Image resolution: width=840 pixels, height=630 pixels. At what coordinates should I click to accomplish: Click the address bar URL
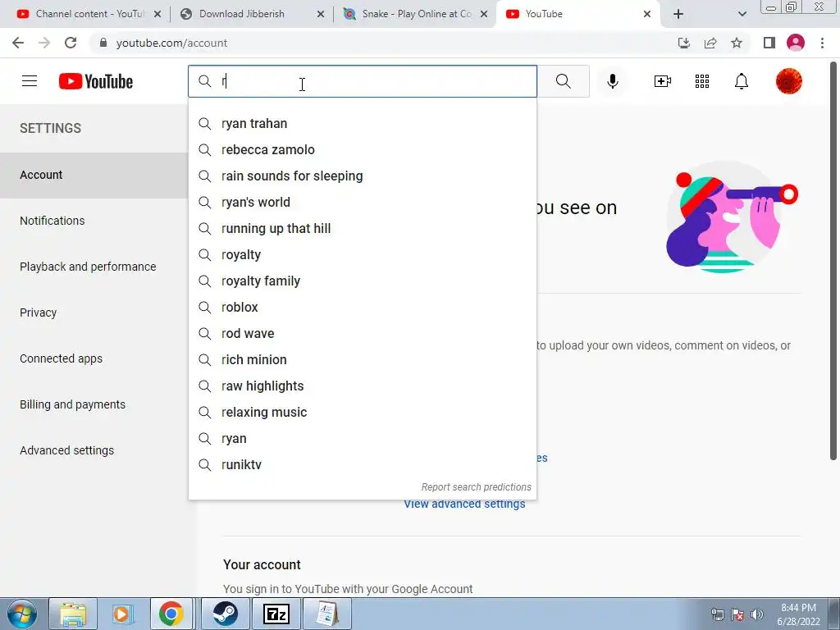tap(171, 43)
